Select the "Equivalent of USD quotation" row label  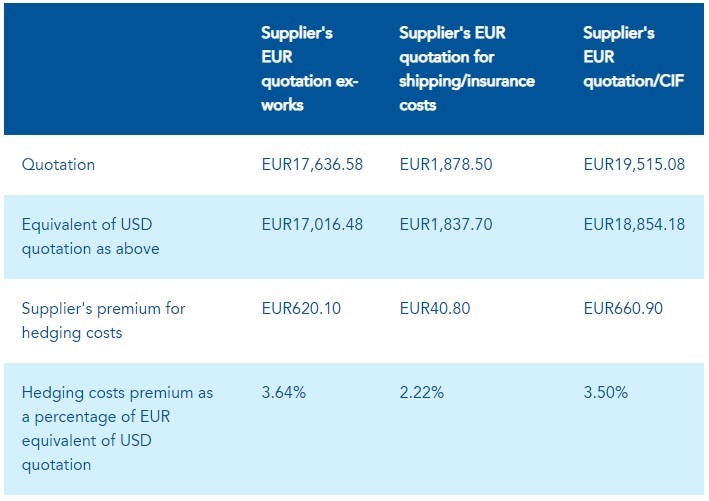pos(90,236)
